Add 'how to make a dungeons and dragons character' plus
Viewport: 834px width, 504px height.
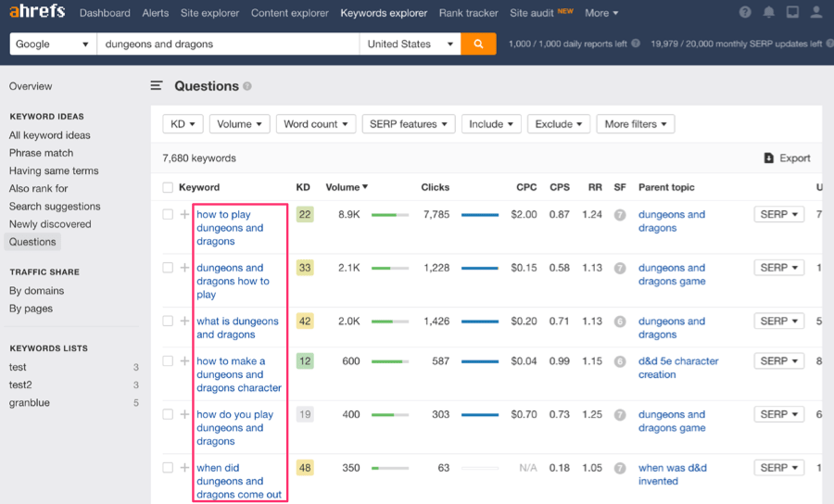(x=184, y=361)
